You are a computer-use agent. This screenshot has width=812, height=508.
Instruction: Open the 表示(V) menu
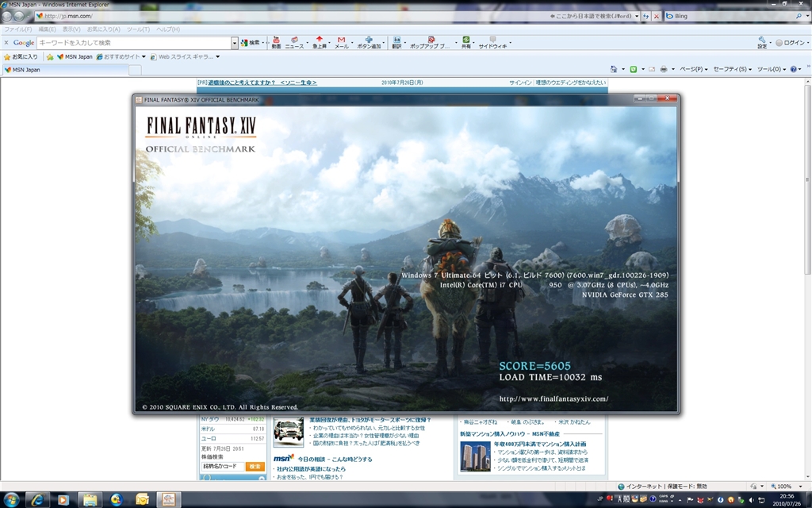(x=71, y=29)
